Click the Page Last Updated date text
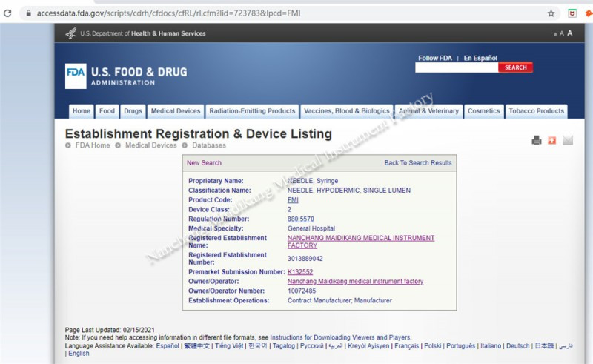Viewport: 593px width, 364px height. coord(110,330)
